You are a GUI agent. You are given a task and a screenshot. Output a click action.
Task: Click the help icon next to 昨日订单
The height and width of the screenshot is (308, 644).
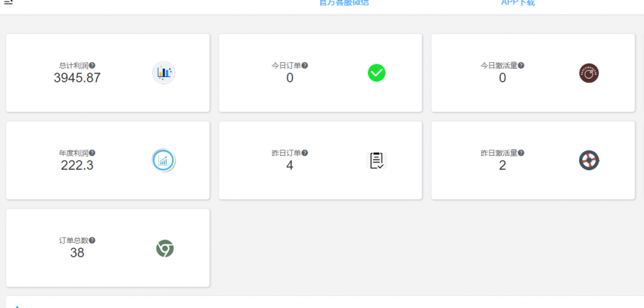click(305, 153)
